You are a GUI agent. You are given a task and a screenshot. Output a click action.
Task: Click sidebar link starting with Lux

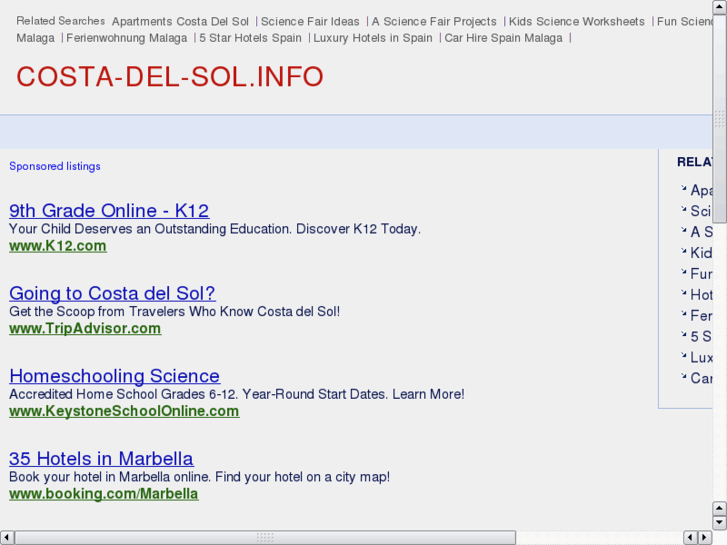click(x=701, y=357)
